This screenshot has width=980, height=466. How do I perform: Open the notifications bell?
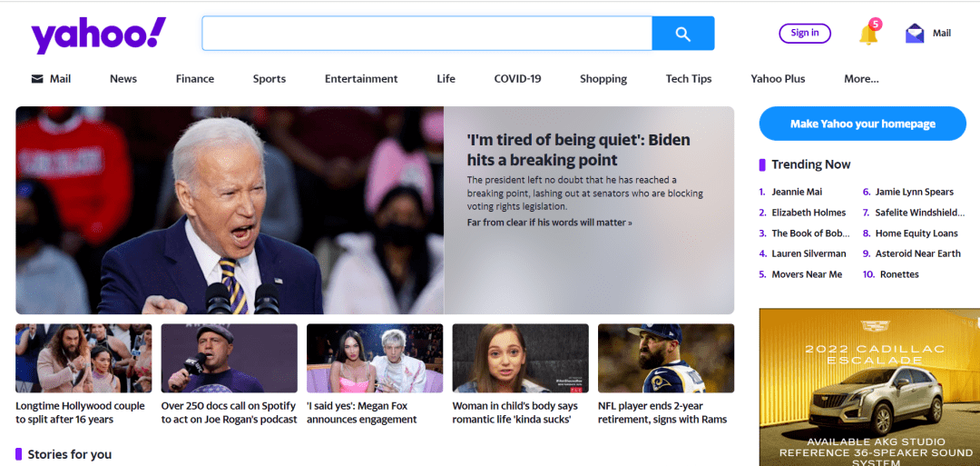868,34
